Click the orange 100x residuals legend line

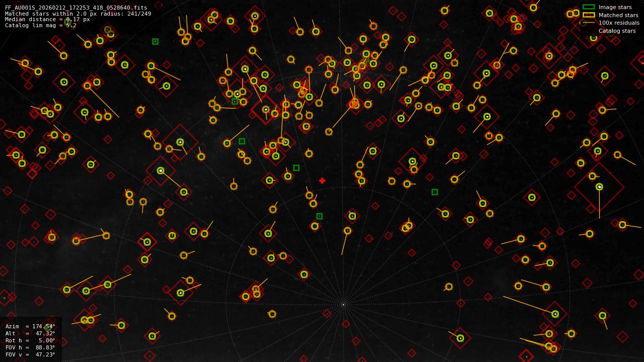tap(589, 23)
